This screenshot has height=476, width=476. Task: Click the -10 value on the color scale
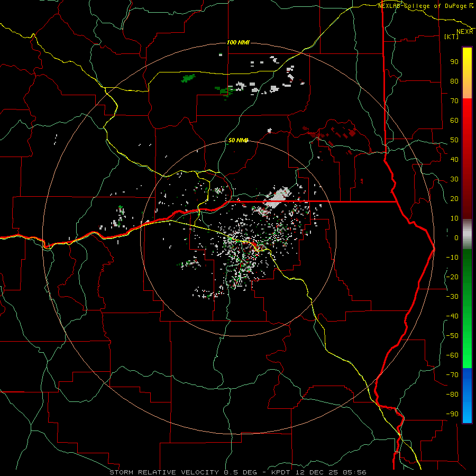[452, 258]
